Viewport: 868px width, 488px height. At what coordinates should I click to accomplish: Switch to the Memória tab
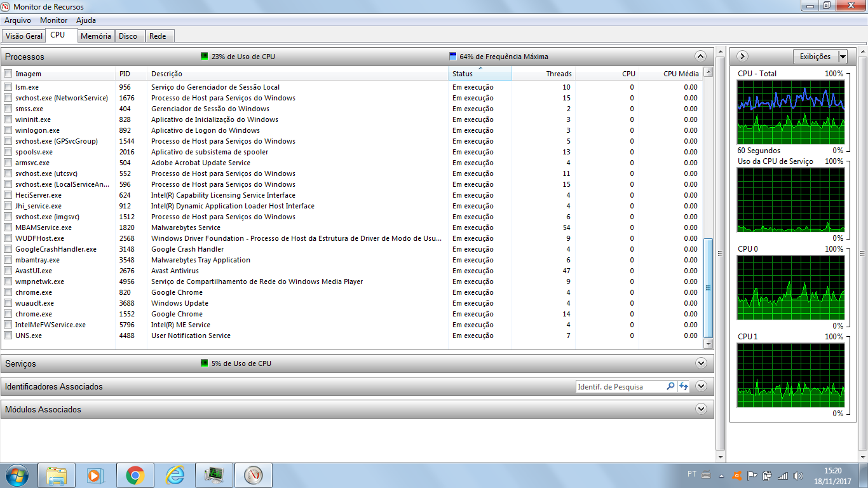[x=96, y=36]
